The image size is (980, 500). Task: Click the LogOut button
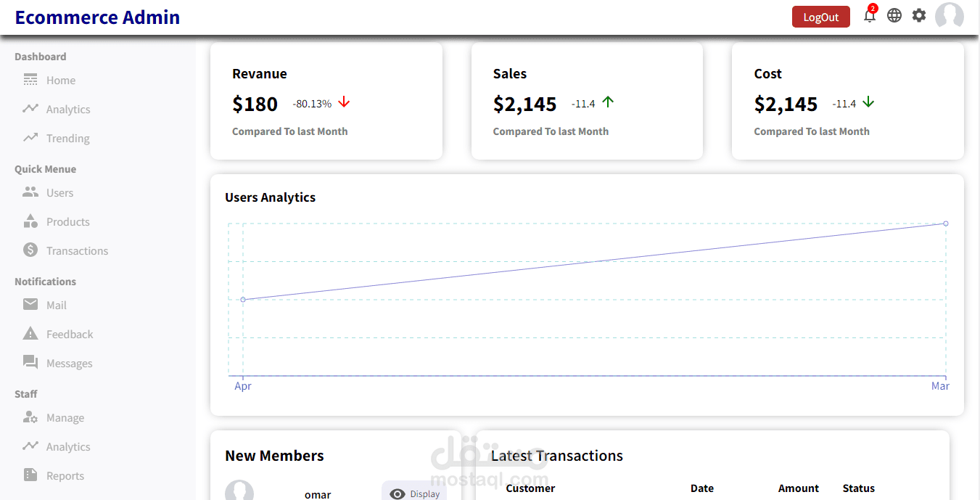point(820,16)
